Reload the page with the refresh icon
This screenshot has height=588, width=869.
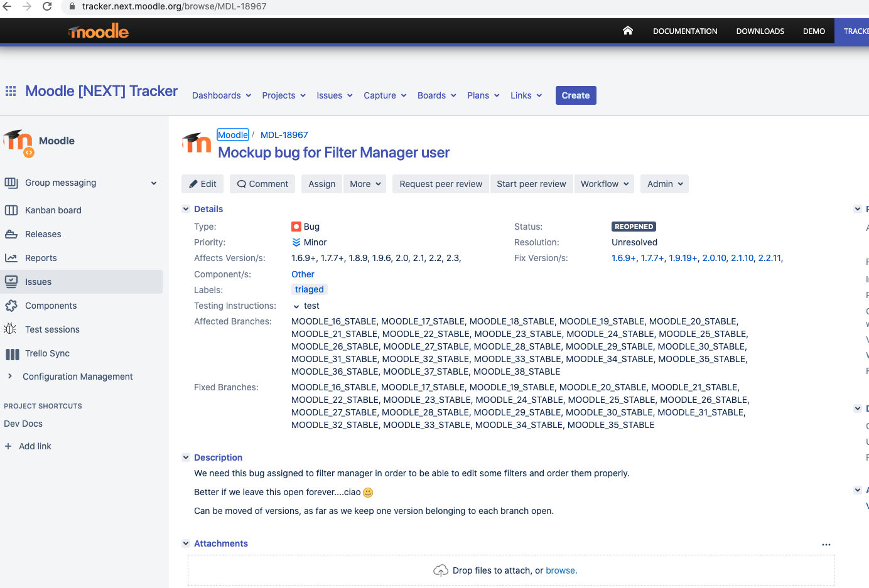[x=47, y=6]
